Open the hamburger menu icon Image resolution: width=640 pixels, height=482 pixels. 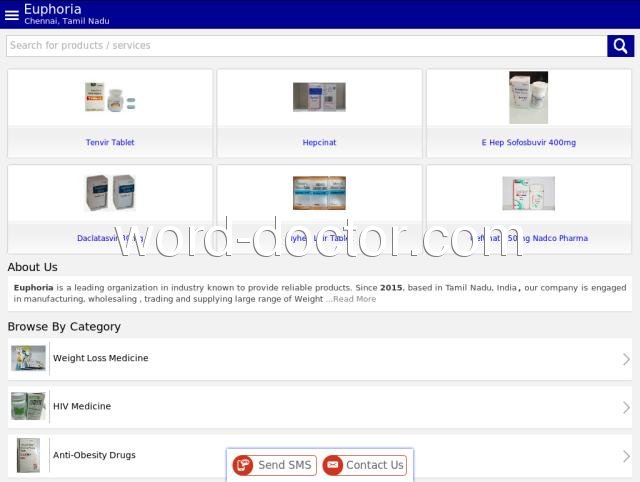point(11,15)
